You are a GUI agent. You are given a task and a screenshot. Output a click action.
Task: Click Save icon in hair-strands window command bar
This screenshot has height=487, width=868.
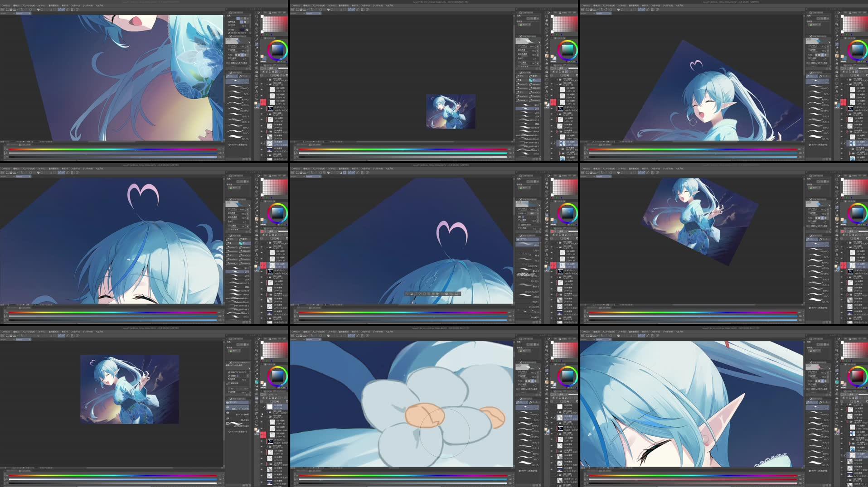[x=14, y=10]
